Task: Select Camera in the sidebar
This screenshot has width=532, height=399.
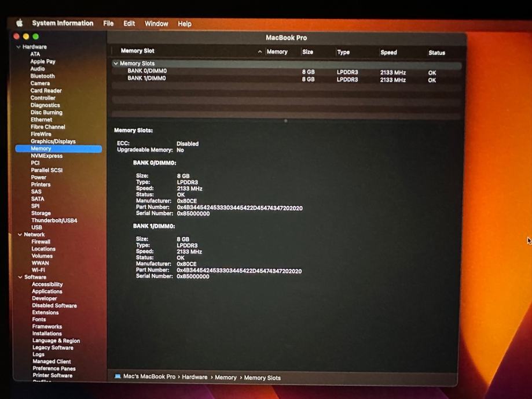Action: 40,83
